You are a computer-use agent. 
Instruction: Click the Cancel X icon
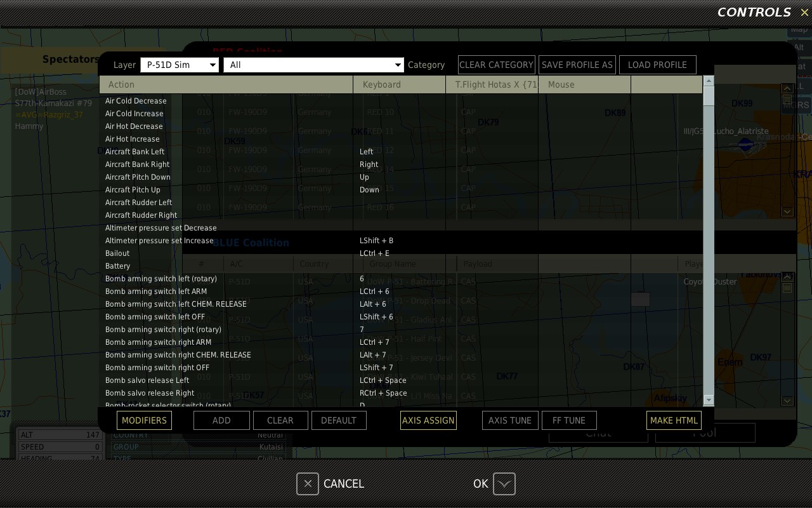coord(308,484)
